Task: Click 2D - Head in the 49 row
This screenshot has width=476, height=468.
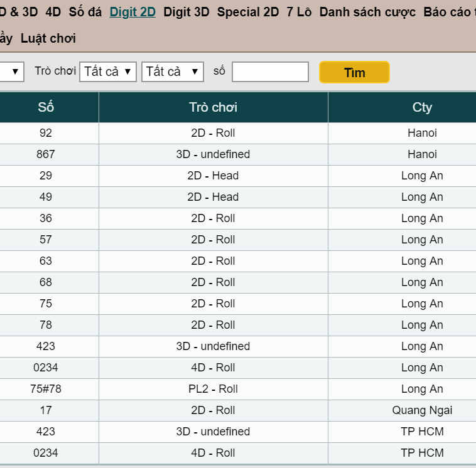Action: coord(213,197)
